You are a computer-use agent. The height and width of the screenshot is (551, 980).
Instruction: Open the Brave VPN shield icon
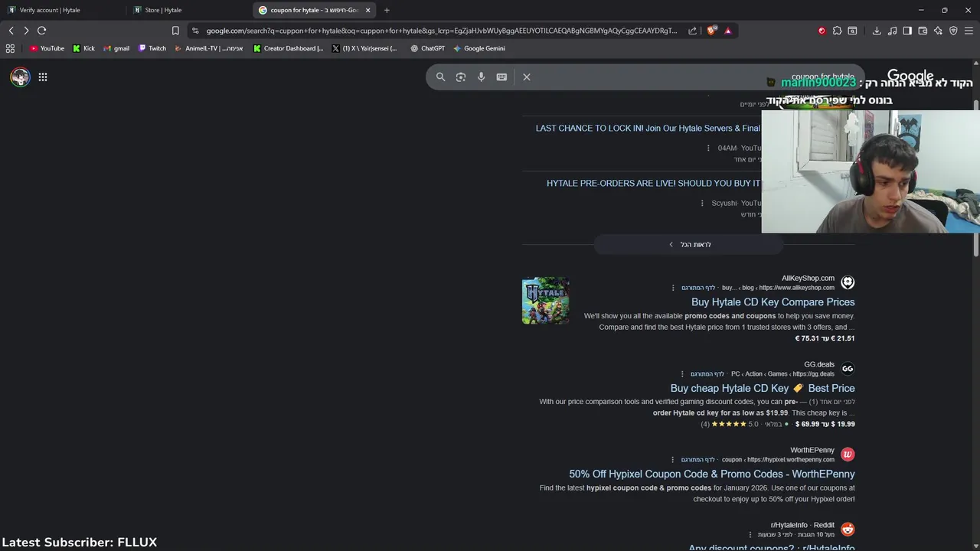tap(953, 31)
